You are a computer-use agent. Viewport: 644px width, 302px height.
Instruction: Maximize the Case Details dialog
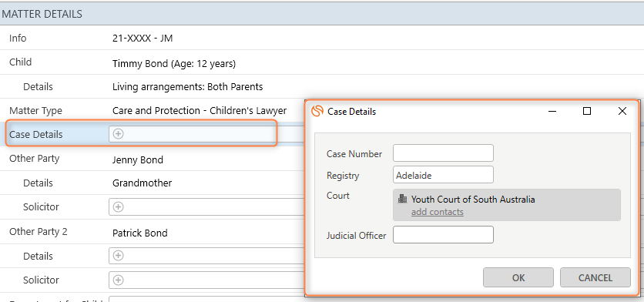(x=587, y=111)
